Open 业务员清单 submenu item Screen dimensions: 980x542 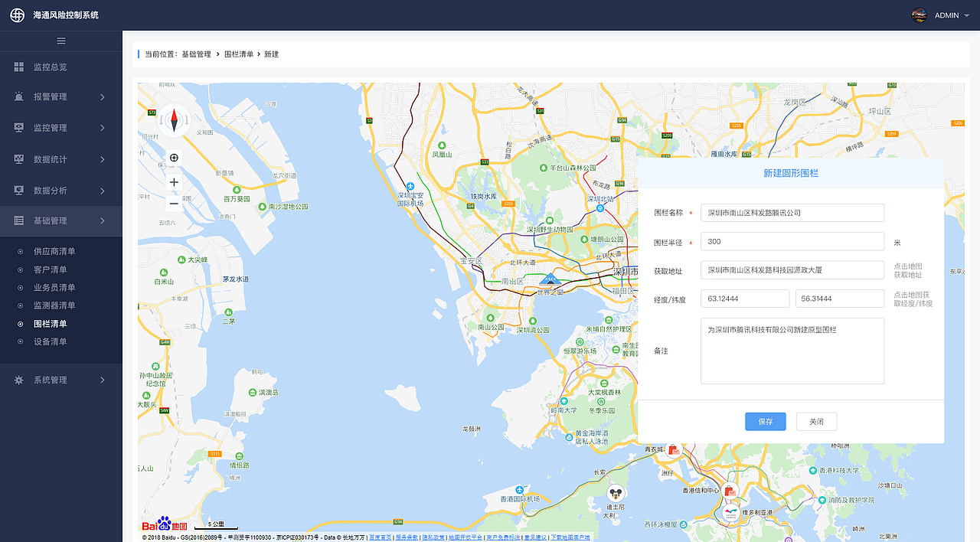point(54,288)
